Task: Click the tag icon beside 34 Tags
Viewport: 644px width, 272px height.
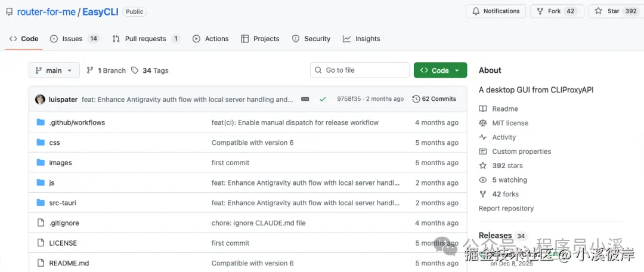Action: point(135,70)
